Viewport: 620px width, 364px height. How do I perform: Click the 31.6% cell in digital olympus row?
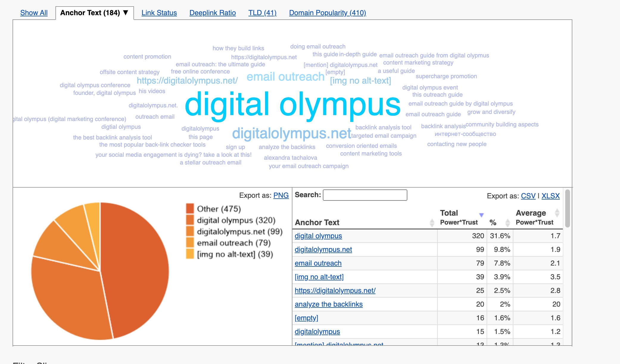(x=500, y=236)
